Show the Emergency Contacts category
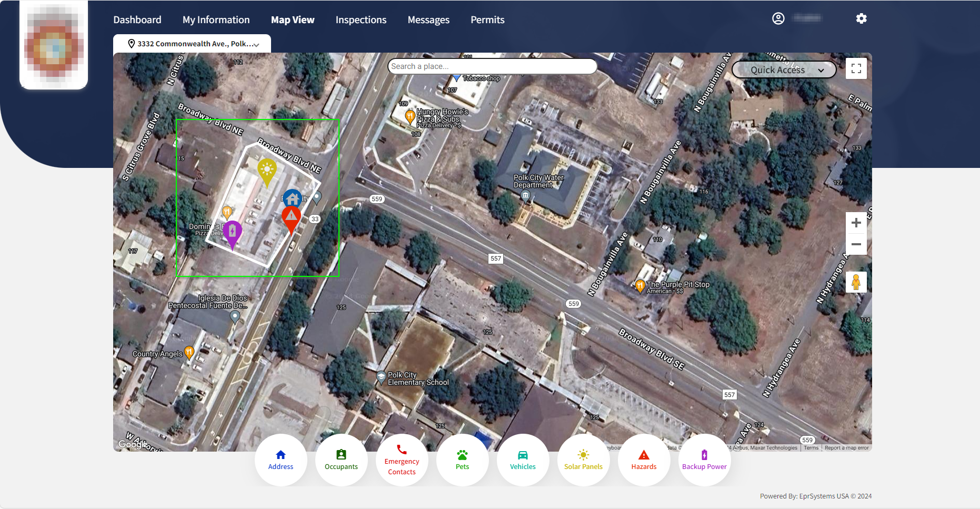 pos(402,460)
